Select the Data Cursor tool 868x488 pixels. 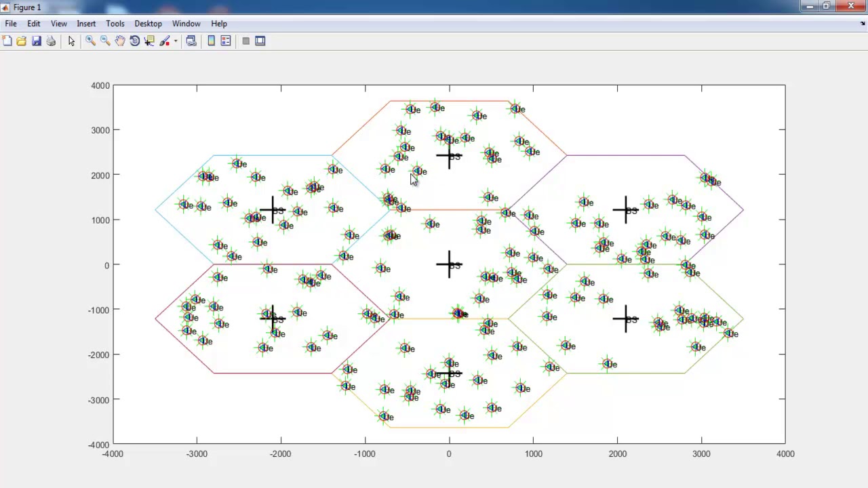point(150,41)
